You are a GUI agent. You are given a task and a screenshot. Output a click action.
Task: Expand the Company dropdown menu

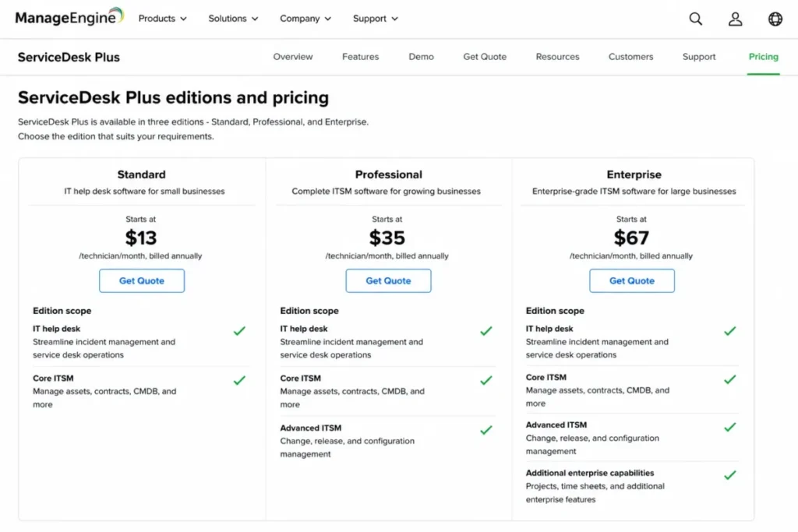coord(305,19)
